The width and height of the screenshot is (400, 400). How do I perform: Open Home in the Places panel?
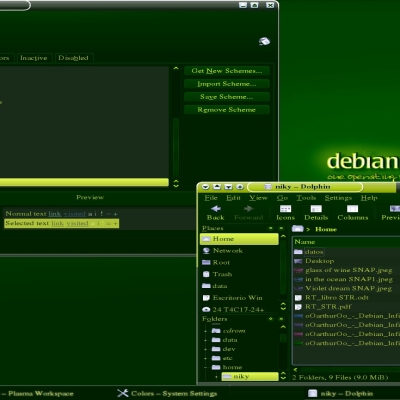pyautogui.click(x=239, y=239)
